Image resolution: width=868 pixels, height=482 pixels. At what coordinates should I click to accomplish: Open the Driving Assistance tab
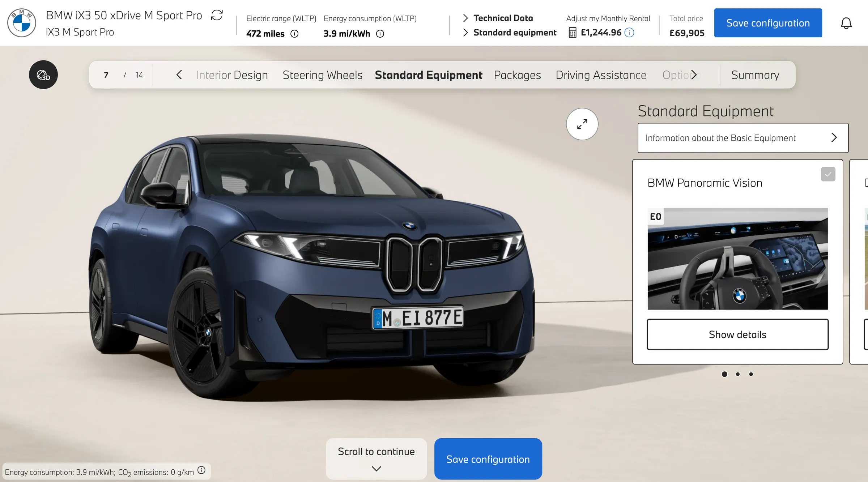(601, 75)
